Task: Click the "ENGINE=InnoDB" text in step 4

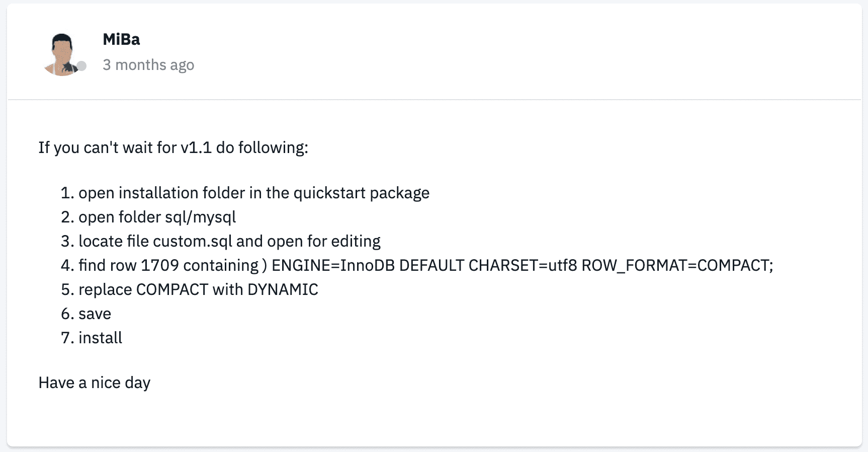Action: (333, 265)
